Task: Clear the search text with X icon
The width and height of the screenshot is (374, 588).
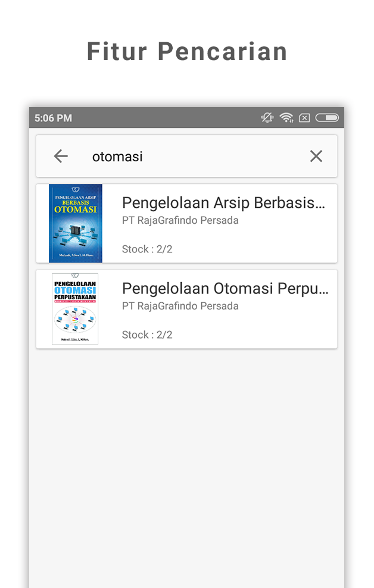Action: (x=316, y=157)
